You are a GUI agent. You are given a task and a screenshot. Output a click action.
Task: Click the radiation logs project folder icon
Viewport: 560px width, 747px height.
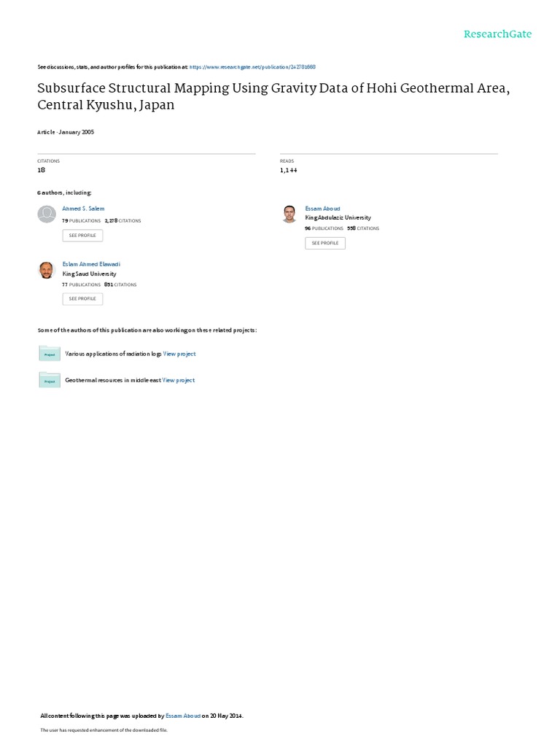tap(49, 354)
